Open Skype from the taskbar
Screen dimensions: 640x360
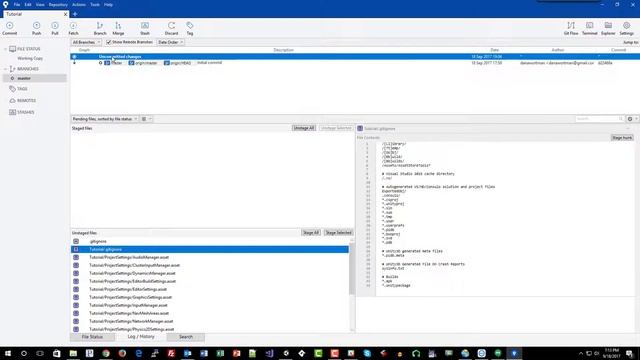pos(367,353)
